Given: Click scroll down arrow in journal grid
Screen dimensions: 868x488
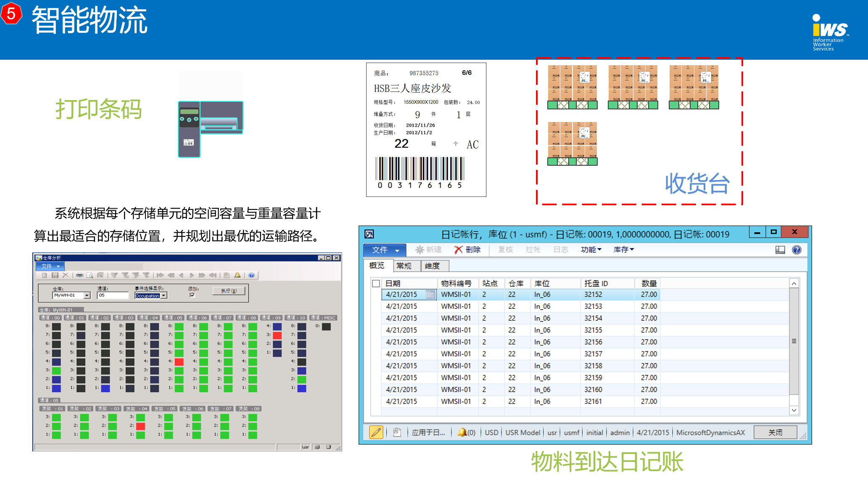Looking at the screenshot, I should tap(794, 410).
